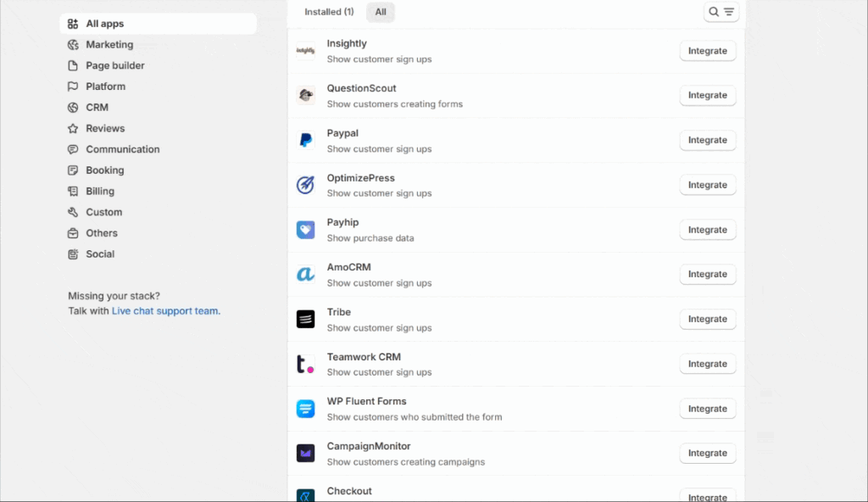The image size is (868, 502).
Task: Click the WP Fluent Forms logo
Action: [305, 409]
